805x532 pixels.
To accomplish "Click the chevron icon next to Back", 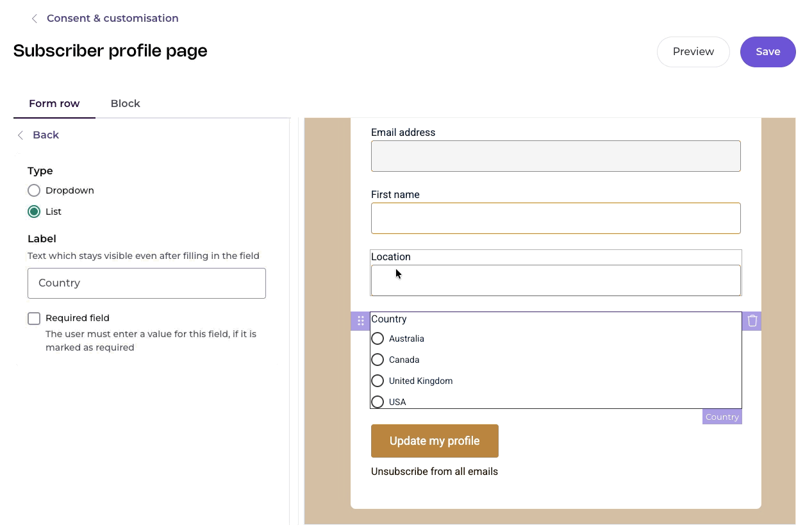I will pos(21,135).
